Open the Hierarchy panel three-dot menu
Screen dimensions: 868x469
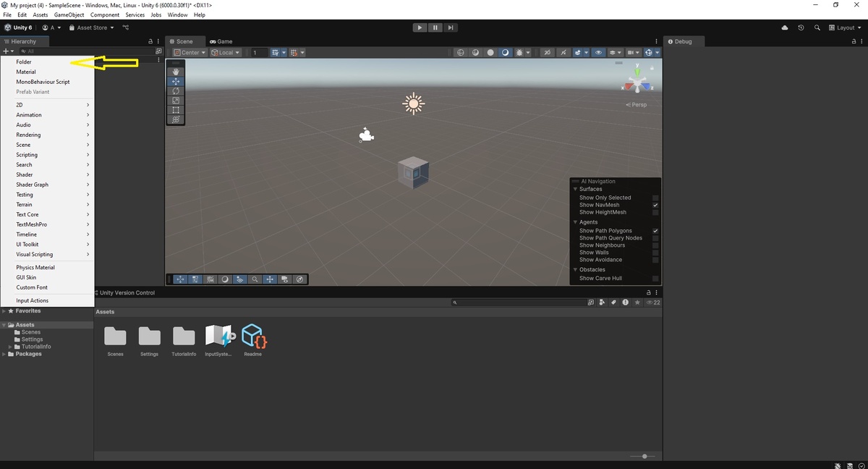[x=159, y=41]
